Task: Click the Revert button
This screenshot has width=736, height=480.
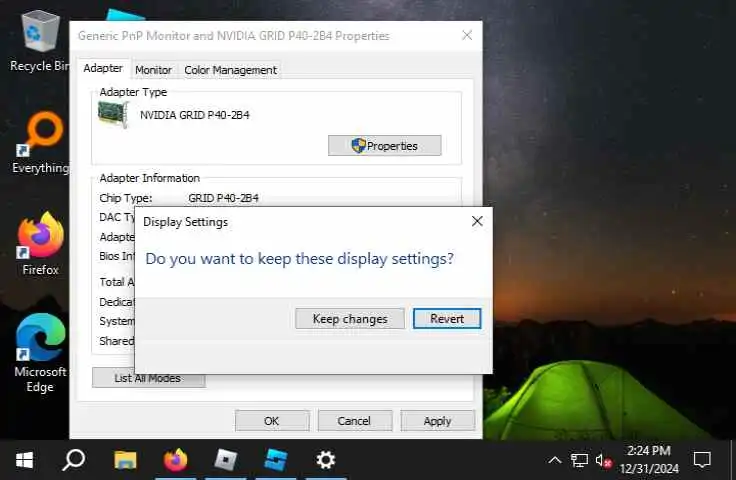Action: (447, 319)
